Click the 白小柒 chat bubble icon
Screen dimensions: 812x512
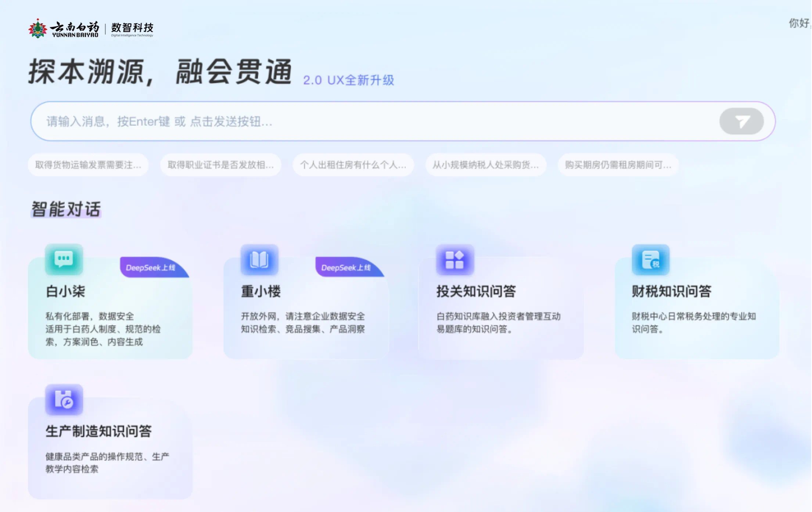[64, 259]
